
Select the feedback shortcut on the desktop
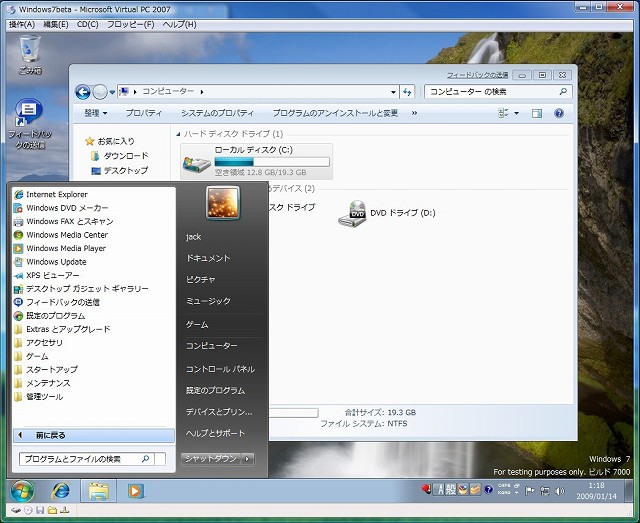coord(30,123)
